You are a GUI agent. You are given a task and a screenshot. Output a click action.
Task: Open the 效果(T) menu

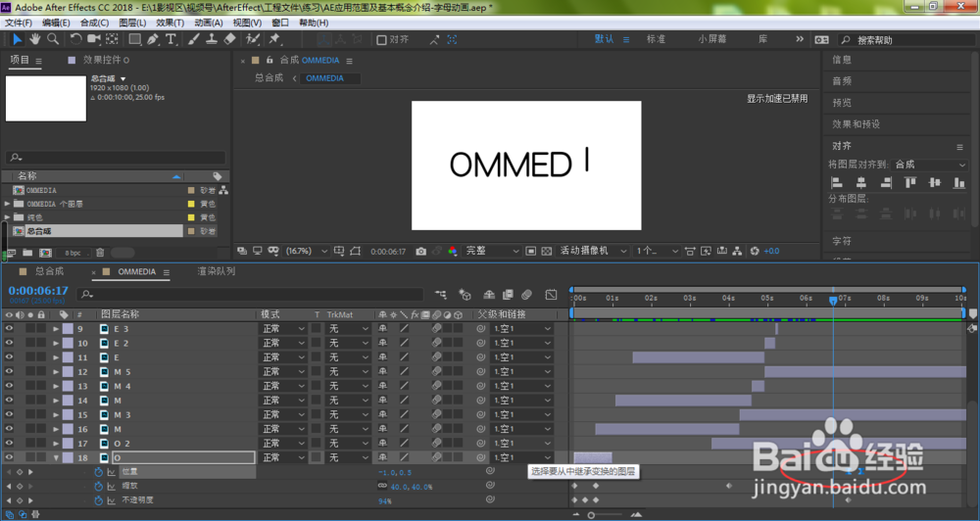[x=170, y=23]
